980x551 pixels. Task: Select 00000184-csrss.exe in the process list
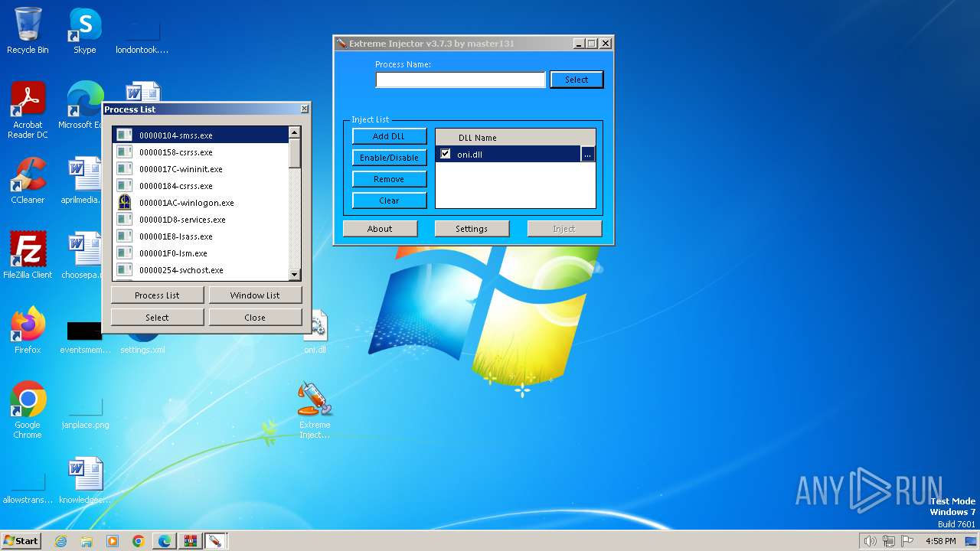[201, 186]
